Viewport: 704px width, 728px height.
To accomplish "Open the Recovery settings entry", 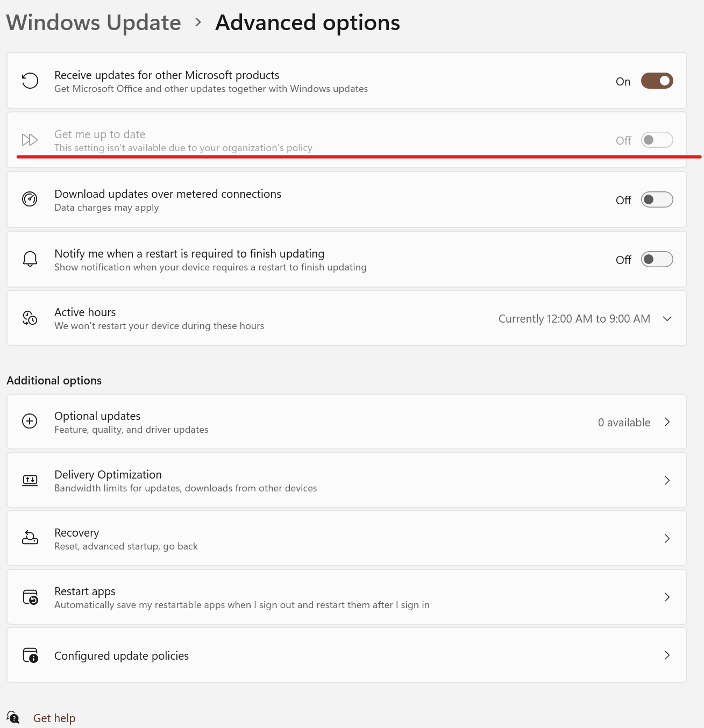I will pos(347,538).
